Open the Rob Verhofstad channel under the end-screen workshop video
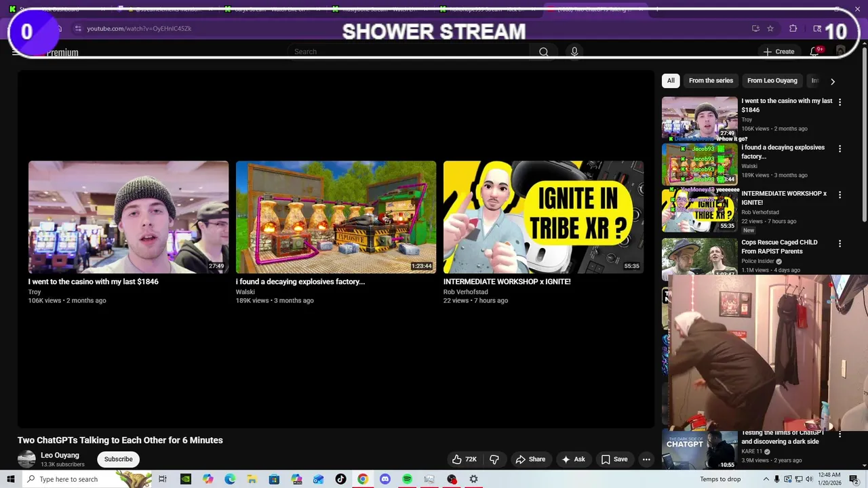This screenshot has width=868, height=488. tap(466, 292)
